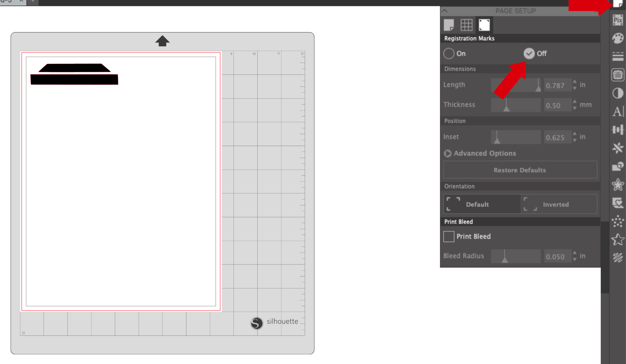Collapse the Page Setup panel
626x364 pixels.
pos(444,11)
